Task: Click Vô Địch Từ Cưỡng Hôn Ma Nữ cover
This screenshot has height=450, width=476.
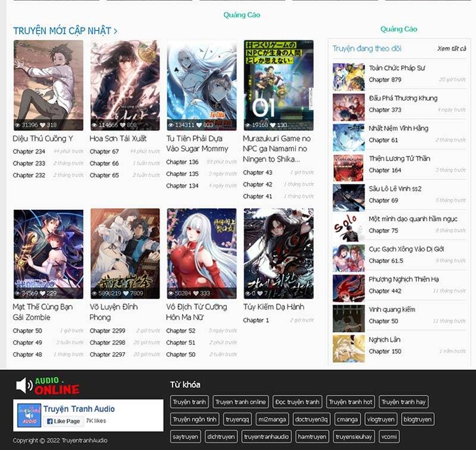Action: click(x=202, y=253)
